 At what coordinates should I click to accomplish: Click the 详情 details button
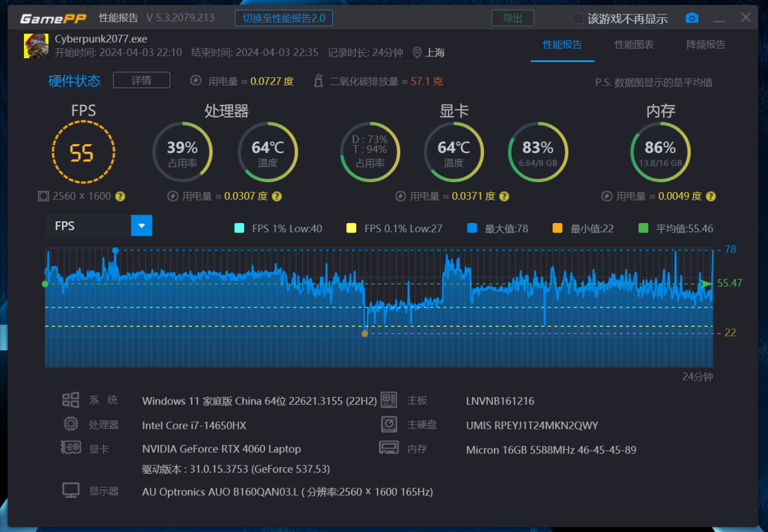point(142,80)
